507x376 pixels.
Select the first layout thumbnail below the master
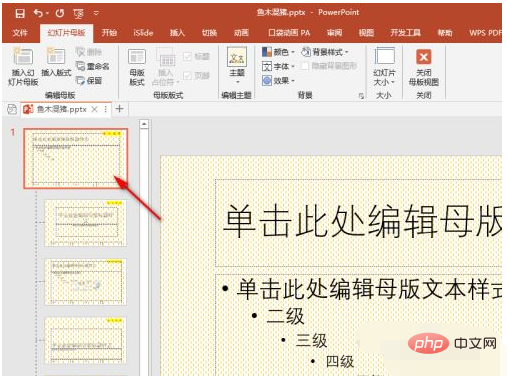point(85,223)
